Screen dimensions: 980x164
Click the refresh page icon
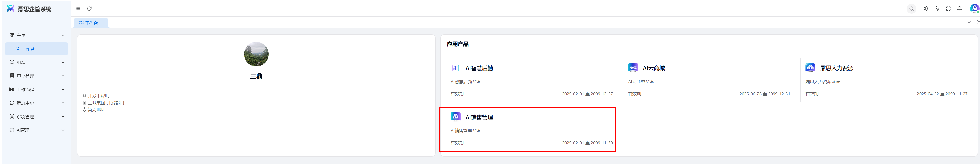(89, 9)
